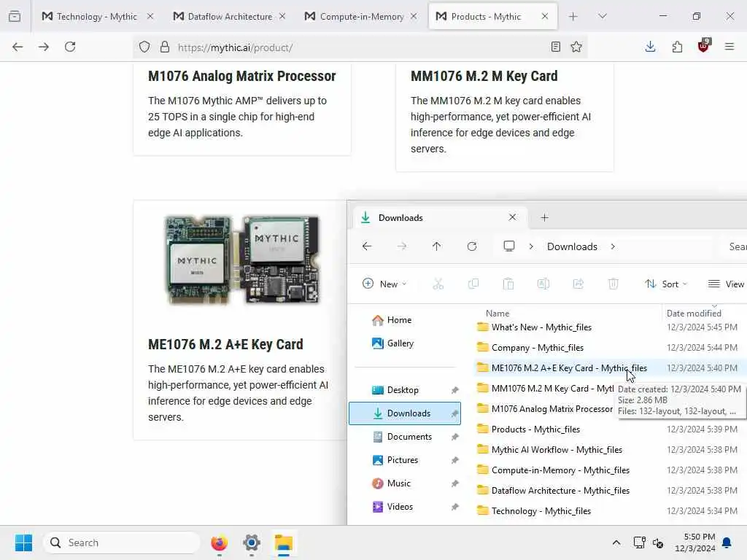Close the Technology - Mythic tab
The width and height of the screenshot is (747, 560).
click(150, 17)
